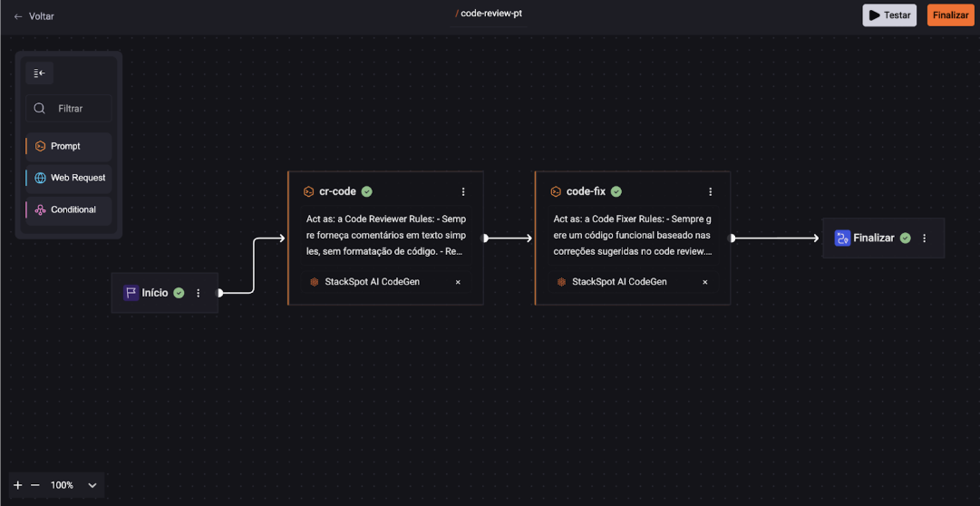Image resolution: width=980 pixels, height=506 pixels.
Task: Click the orange Finalizar button
Action: tap(950, 15)
